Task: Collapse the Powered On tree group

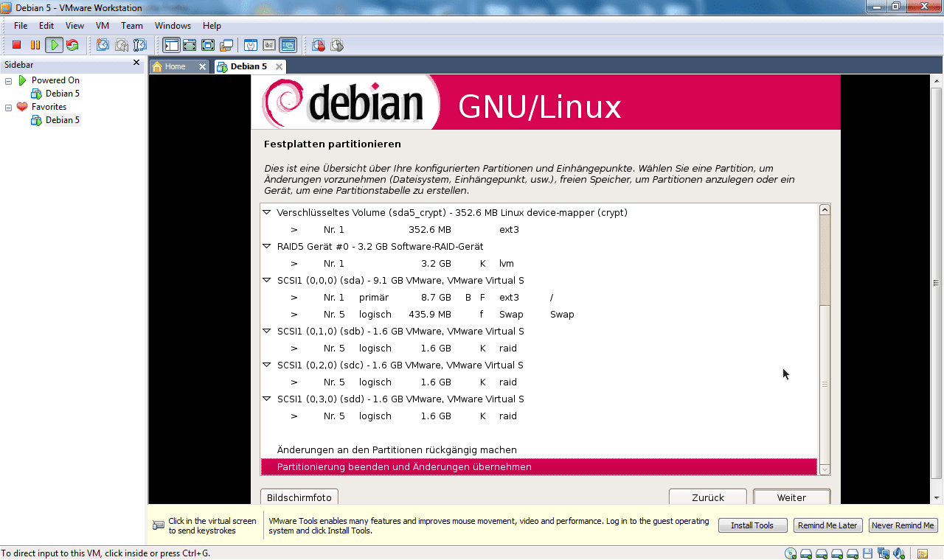Action: 9,80
